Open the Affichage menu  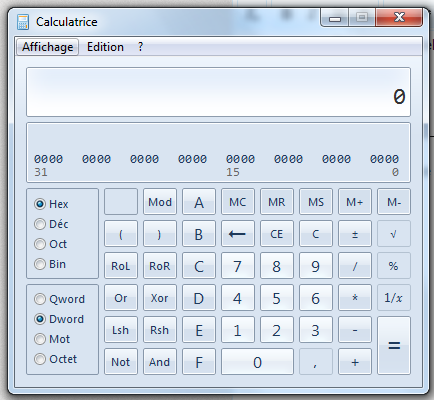pos(48,47)
